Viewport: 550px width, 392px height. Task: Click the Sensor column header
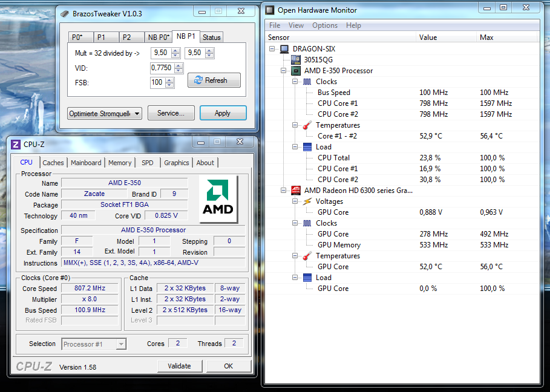[x=340, y=38]
